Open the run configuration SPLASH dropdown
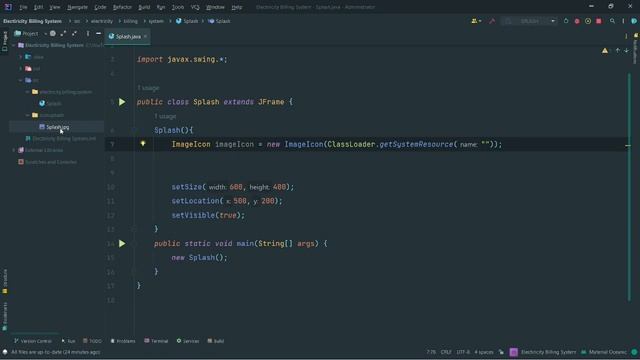The height and width of the screenshot is (360, 640). click(529, 21)
